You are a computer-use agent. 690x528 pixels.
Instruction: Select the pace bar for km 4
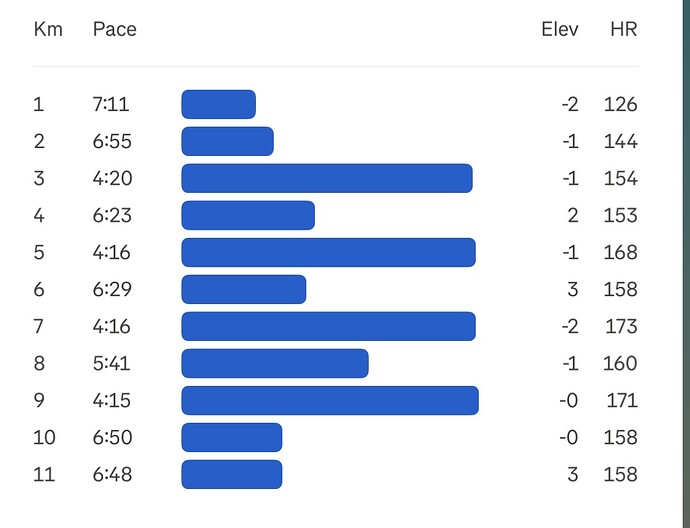click(x=248, y=215)
